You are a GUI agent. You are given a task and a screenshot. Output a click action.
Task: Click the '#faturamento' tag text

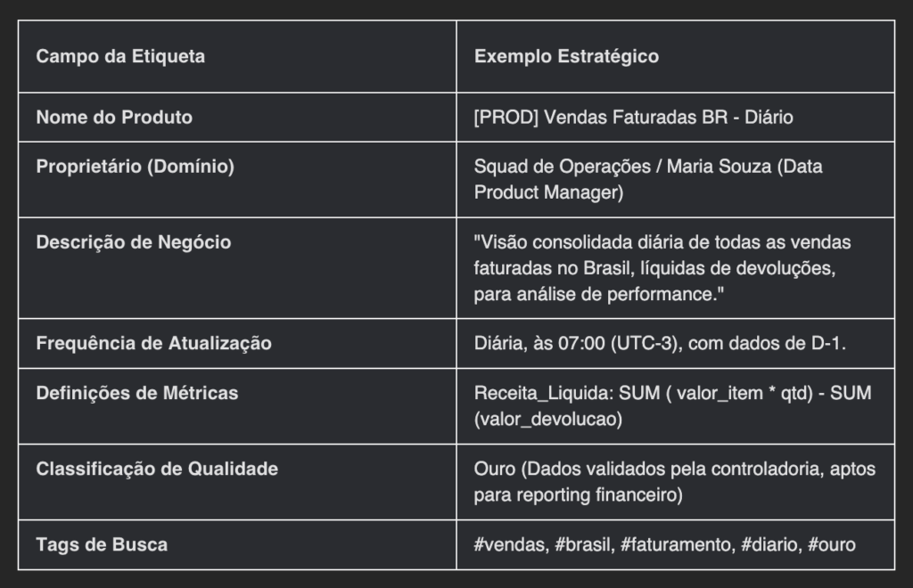pyautogui.click(x=676, y=545)
